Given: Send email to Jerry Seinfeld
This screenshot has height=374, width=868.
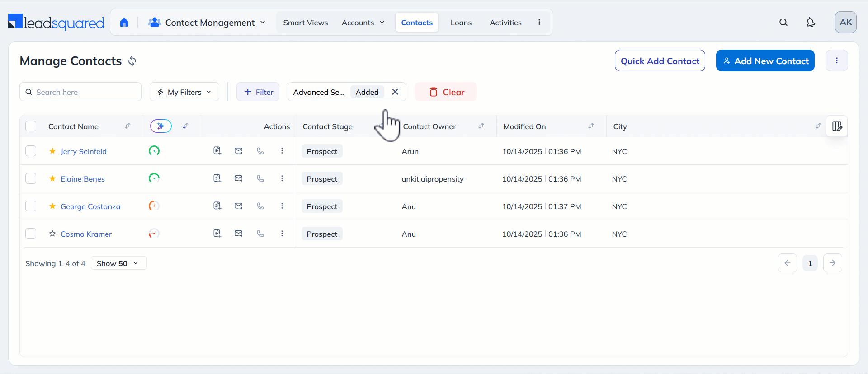Looking at the screenshot, I should click(x=239, y=151).
